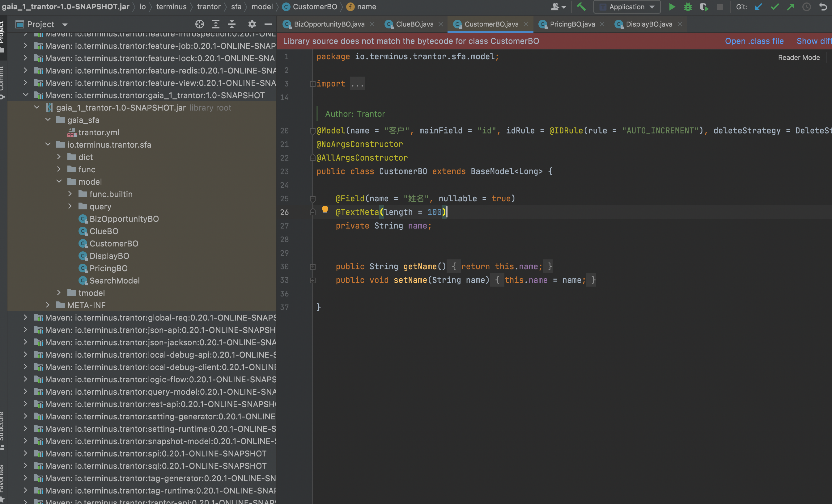Open the Structure tool window tab
The image size is (832, 504).
click(3, 430)
